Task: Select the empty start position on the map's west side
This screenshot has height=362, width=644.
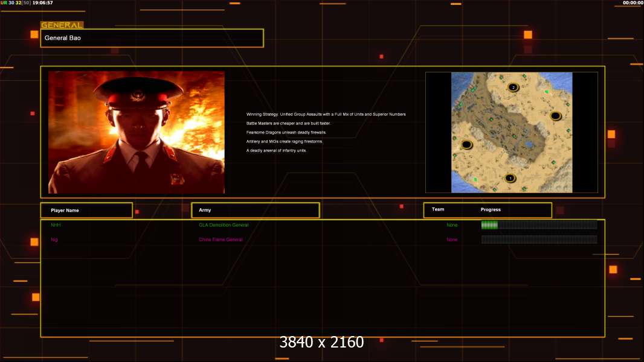Action: click(x=466, y=144)
